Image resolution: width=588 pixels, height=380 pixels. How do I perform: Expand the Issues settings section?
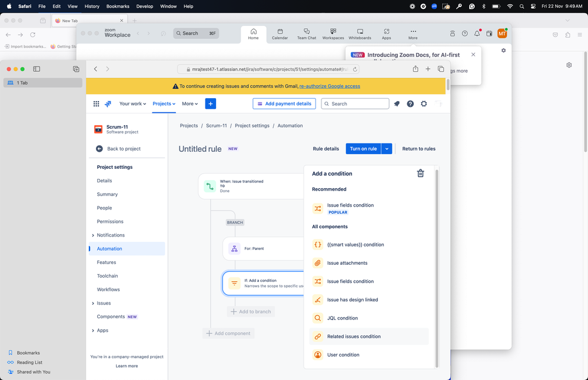click(x=93, y=303)
